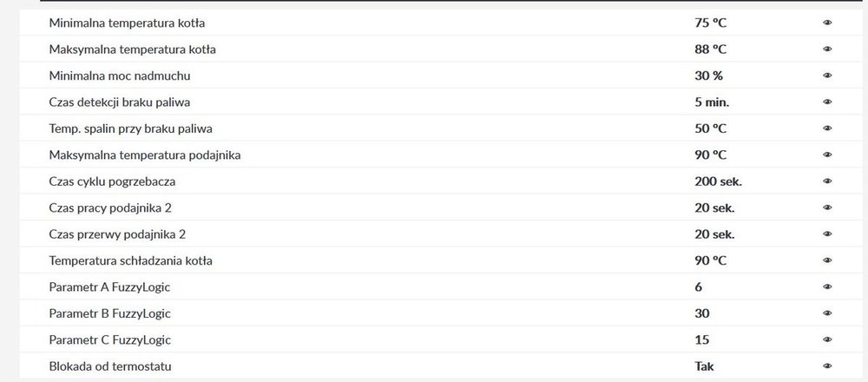
Task: Click eye icon for Minimalna temperatura kotła
Action: tap(827, 23)
